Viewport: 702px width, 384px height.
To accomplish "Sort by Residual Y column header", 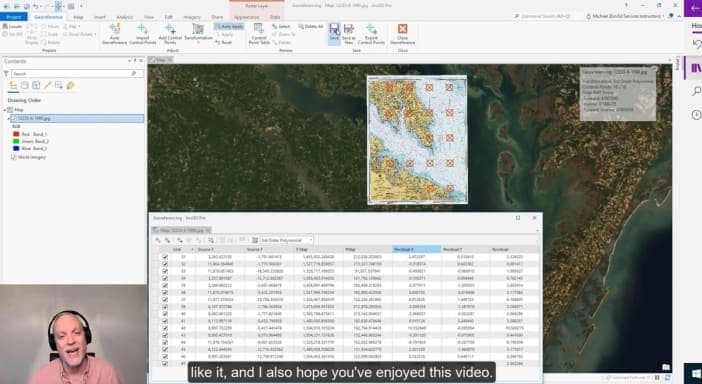I will [465, 249].
